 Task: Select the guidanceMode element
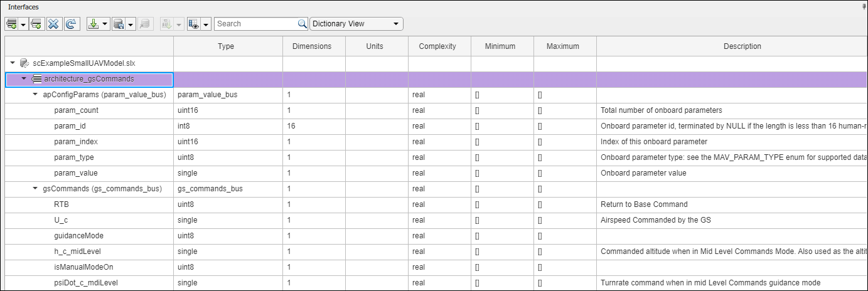[x=79, y=236]
